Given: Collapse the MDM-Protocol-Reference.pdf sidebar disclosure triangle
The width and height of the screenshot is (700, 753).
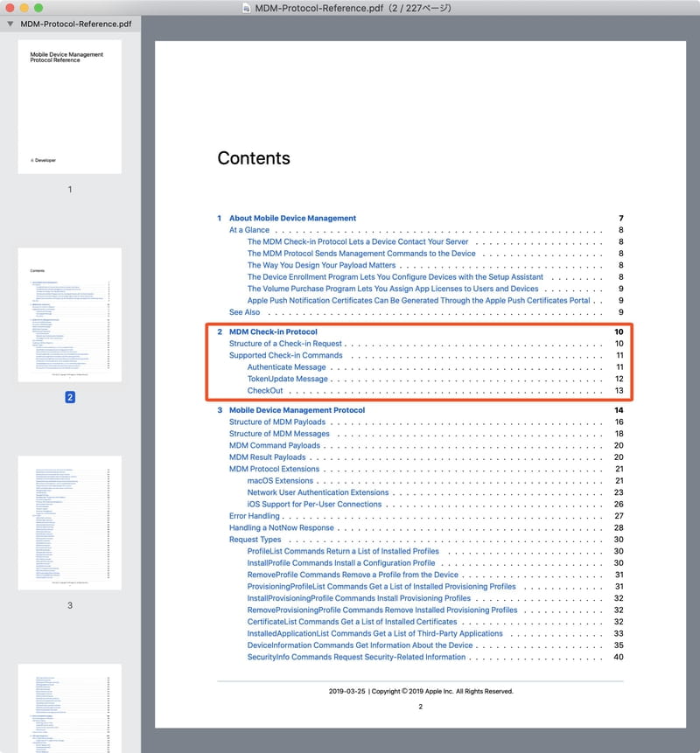Looking at the screenshot, I should click(x=10, y=24).
